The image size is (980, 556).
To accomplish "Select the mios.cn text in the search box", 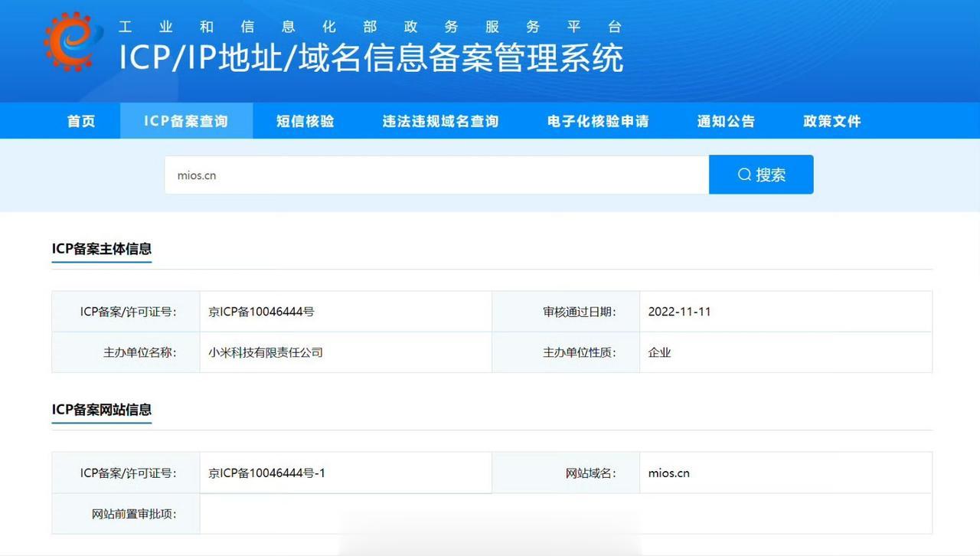I will tap(194, 175).
